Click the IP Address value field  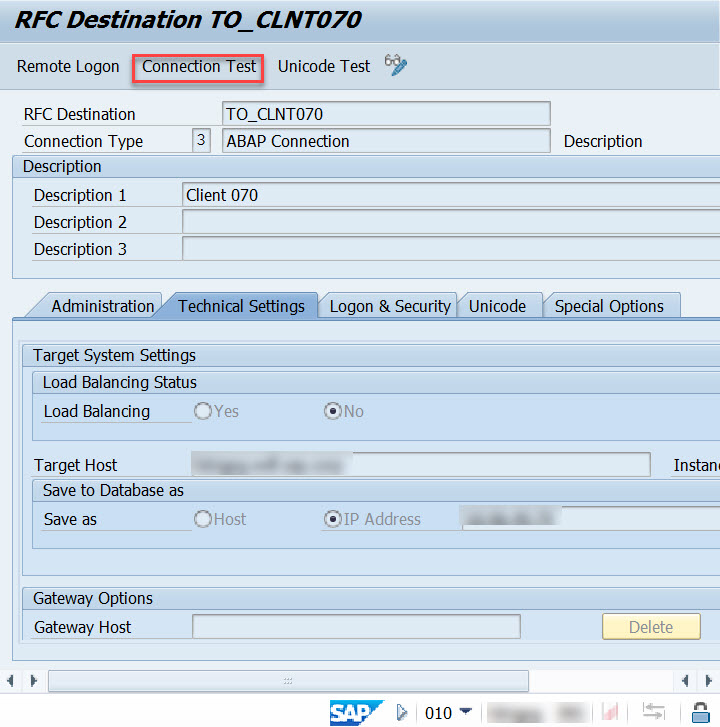(591, 518)
